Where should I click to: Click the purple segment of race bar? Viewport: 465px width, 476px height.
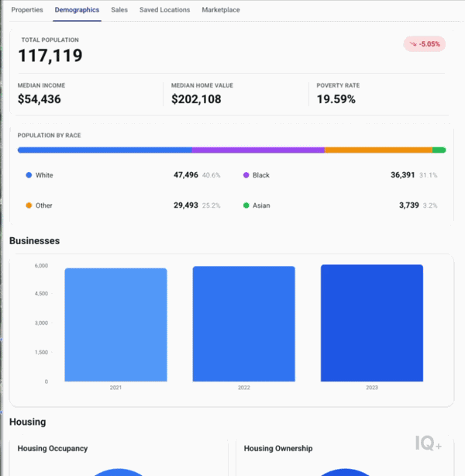[x=258, y=150]
